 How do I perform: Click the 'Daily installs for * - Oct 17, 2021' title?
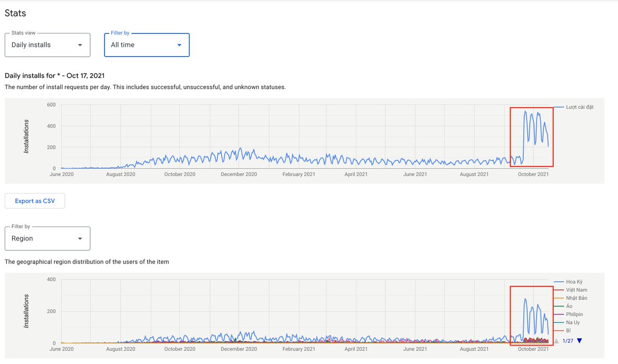click(x=55, y=76)
